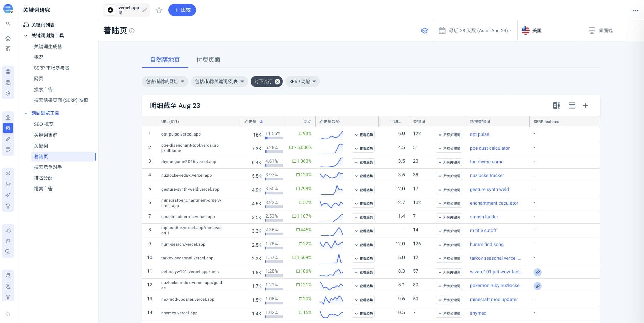Image resolution: width=644 pixels, height=323 pixels.
Task: Export table to Excel icon
Action: coord(556,106)
